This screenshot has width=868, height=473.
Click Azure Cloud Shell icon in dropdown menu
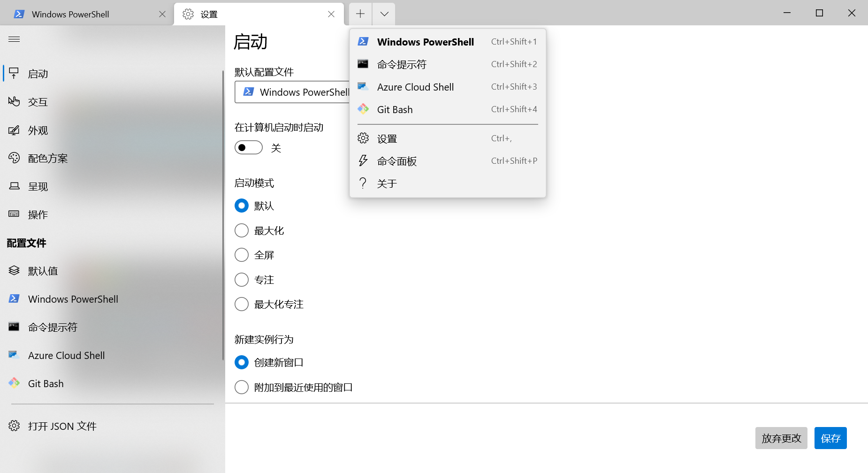pyautogui.click(x=363, y=86)
